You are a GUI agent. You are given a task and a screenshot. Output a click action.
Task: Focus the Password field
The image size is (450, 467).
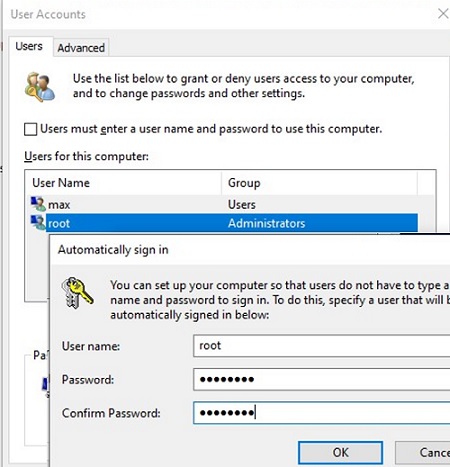pos(321,379)
